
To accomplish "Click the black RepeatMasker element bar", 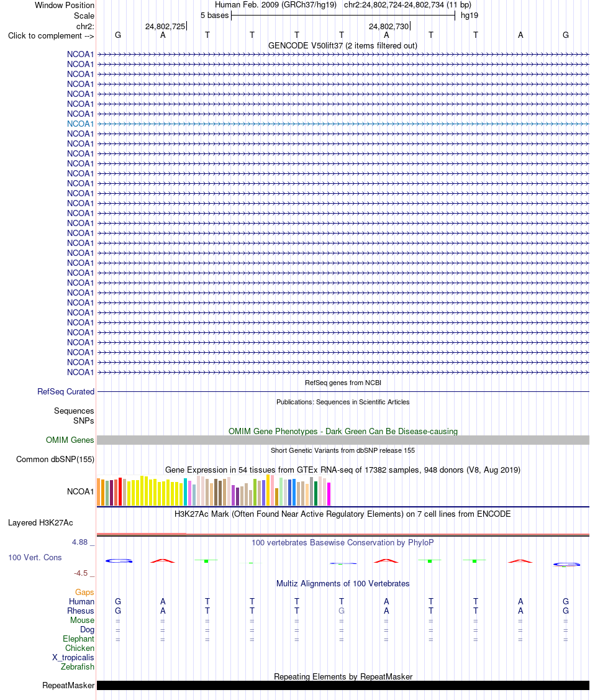I will [x=343, y=685].
